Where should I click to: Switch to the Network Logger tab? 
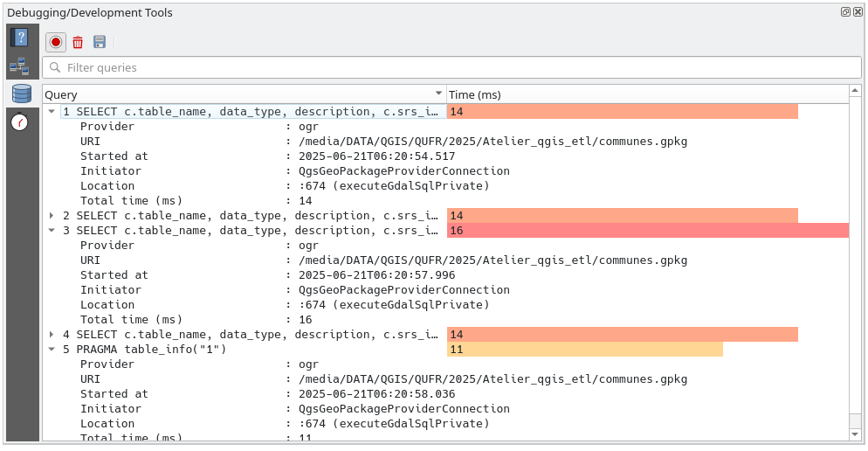tap(20, 66)
